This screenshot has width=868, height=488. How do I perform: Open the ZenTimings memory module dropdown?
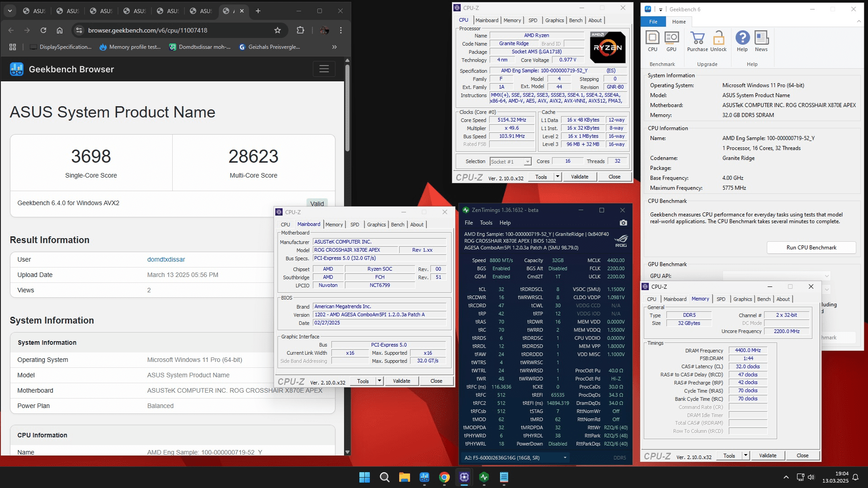tap(516, 458)
